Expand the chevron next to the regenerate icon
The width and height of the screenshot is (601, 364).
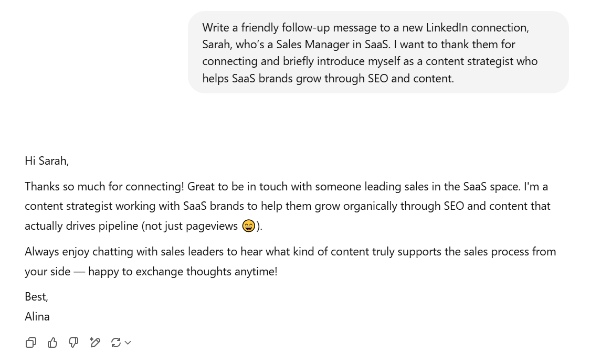(x=128, y=342)
